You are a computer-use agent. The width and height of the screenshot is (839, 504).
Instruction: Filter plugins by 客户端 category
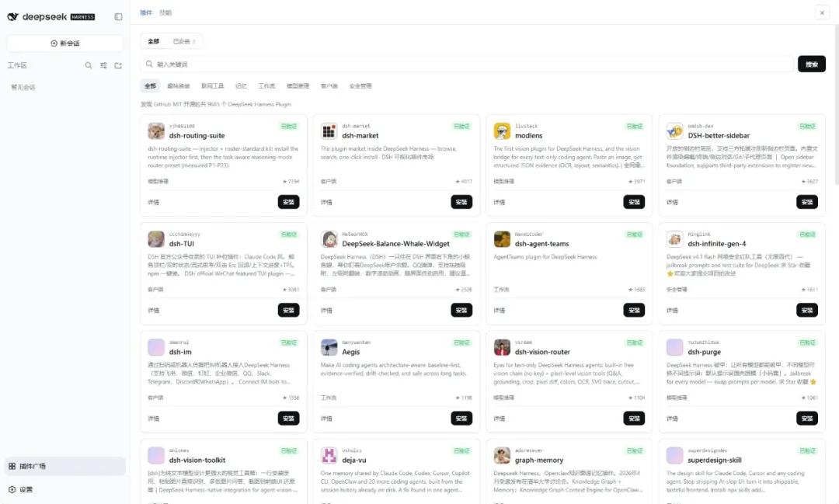[329, 85]
